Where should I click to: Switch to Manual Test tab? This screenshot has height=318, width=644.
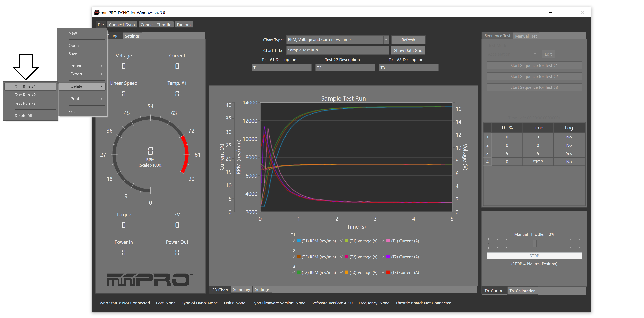pos(526,36)
